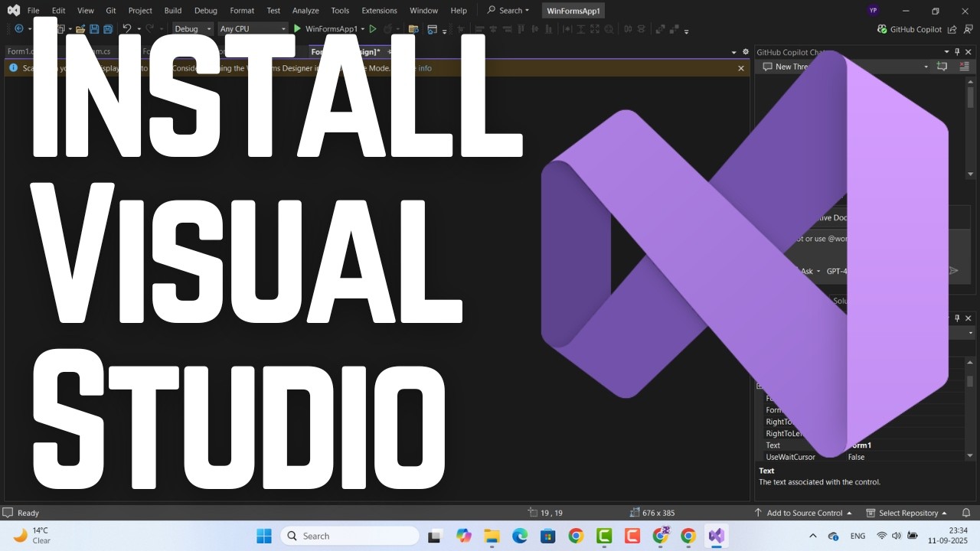This screenshot has width=980, height=551.
Task: Open the Debug configuration dropdown
Action: click(193, 29)
